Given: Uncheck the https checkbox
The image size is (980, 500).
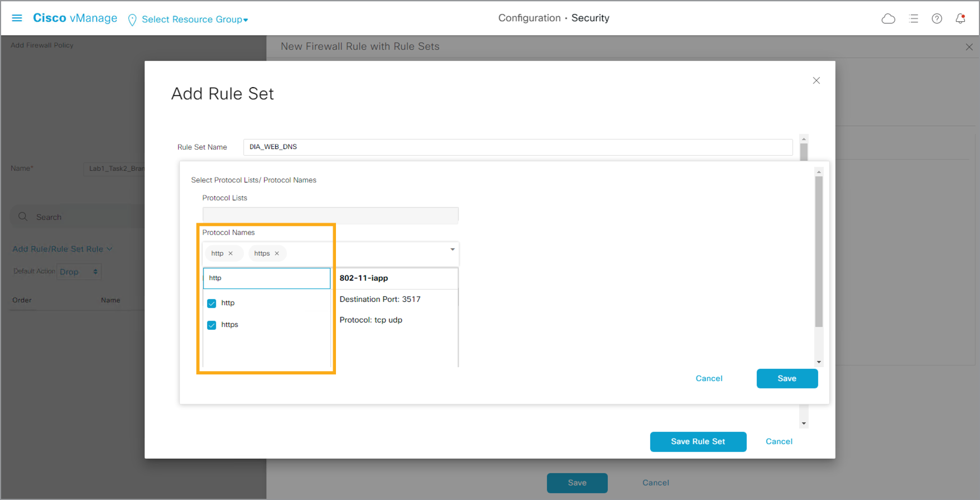Looking at the screenshot, I should click(x=212, y=325).
